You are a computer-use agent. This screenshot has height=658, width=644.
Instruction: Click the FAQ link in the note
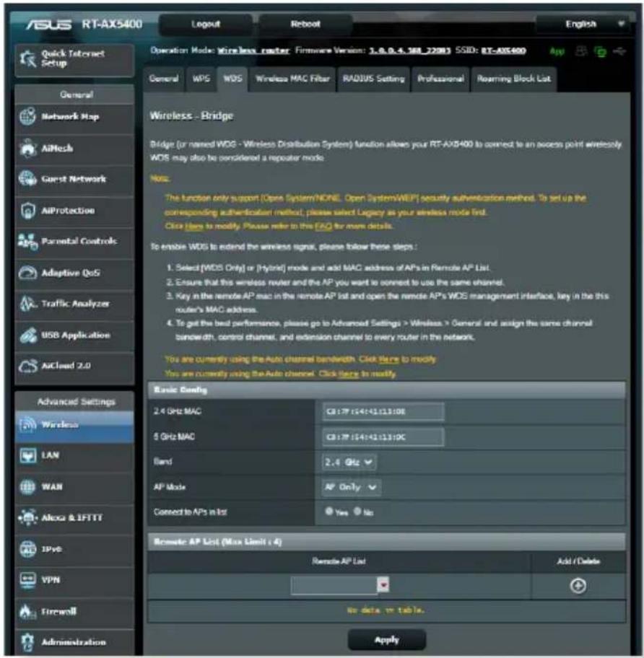(323, 227)
